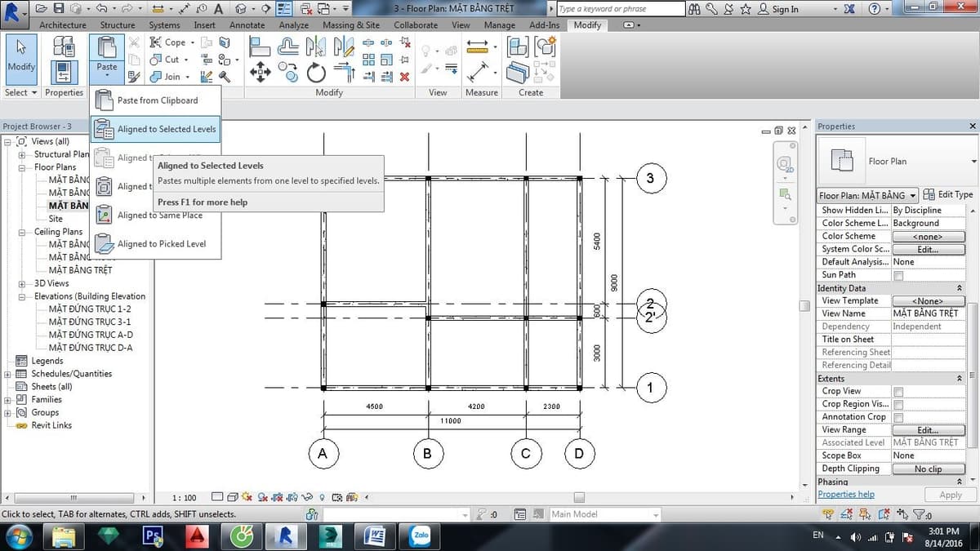980x551 pixels.
Task: Toggle Crop Region Visible checkbox
Action: click(x=898, y=404)
